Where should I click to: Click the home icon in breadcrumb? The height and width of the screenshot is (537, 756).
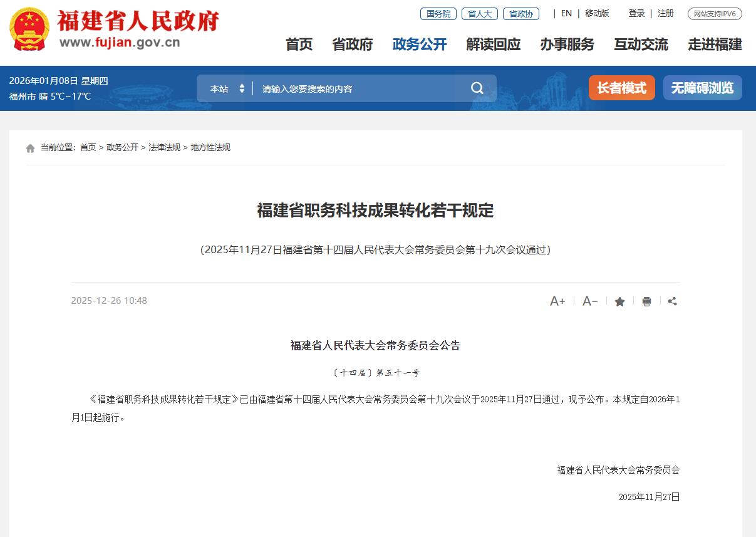31,148
